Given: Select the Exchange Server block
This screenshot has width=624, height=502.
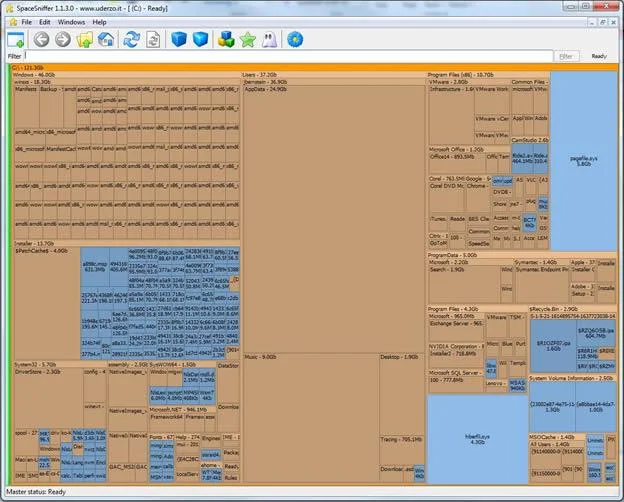Looking at the screenshot, I should point(456,331).
